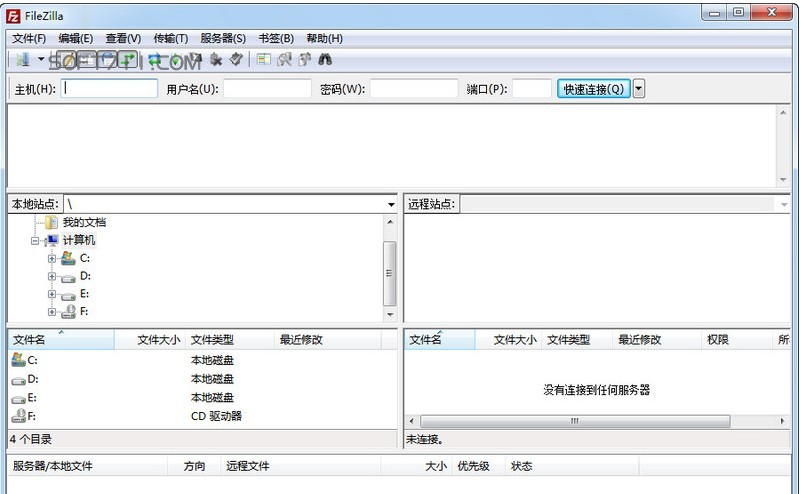The width and height of the screenshot is (803, 494).
Task: Click the remote list horizontal scrollbar thumb
Action: (x=575, y=421)
